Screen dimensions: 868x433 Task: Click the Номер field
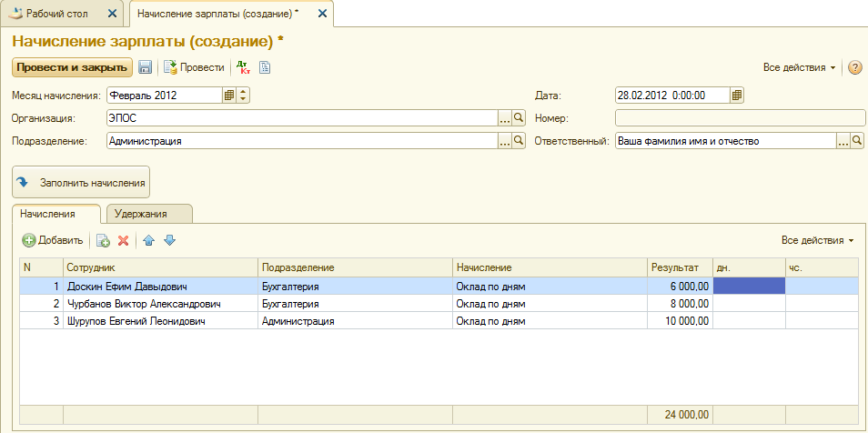[740, 118]
